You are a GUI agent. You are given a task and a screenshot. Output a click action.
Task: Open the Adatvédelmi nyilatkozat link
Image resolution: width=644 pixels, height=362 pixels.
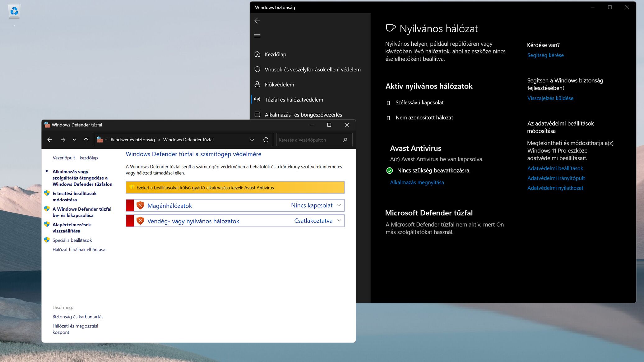[555, 188]
